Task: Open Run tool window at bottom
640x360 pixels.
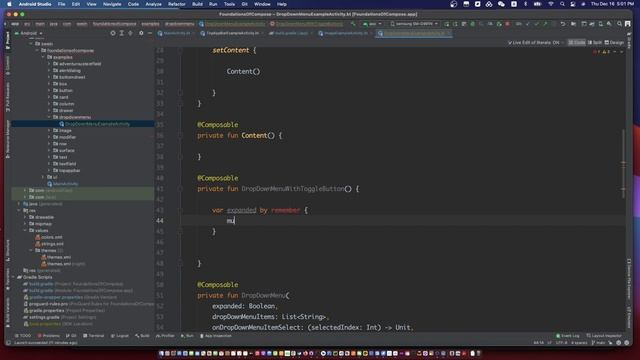Action: (x=187, y=336)
